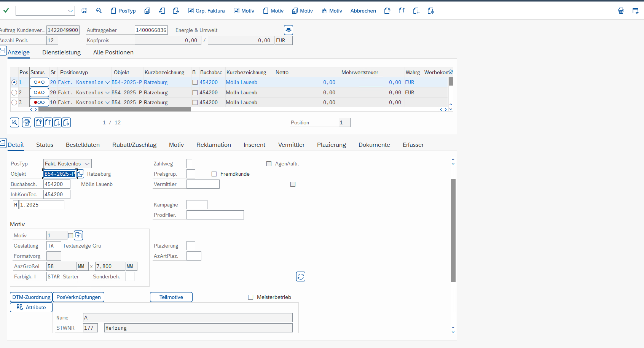
Task: Click the print icon below positions table
Action: (x=27, y=122)
